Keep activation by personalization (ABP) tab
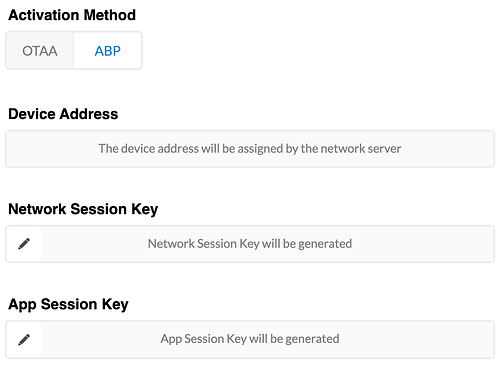The image size is (500, 365). (x=108, y=51)
